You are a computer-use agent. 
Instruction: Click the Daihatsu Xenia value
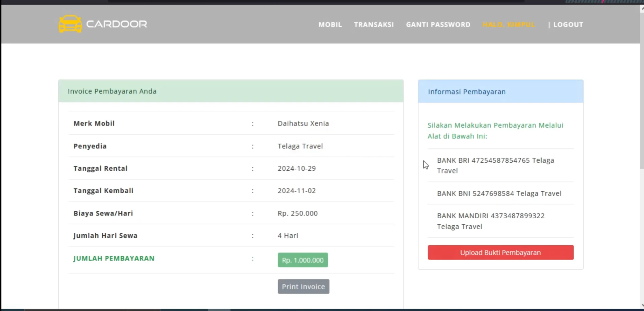click(303, 123)
